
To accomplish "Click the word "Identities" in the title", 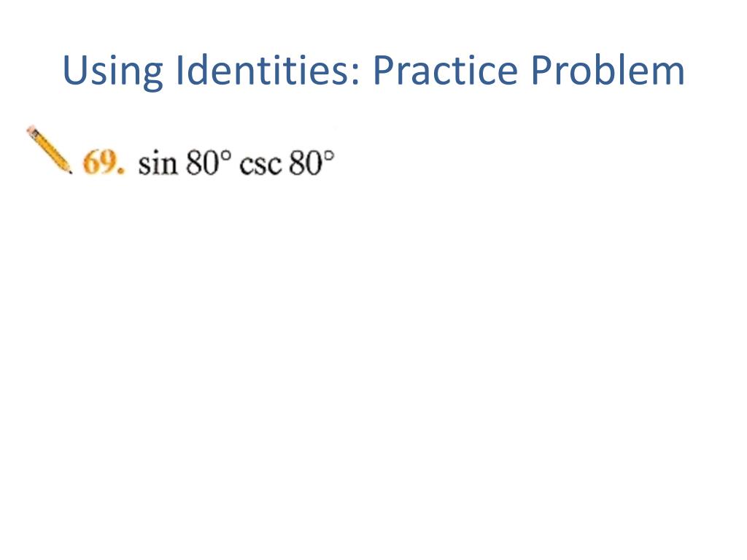I will coord(263,69).
